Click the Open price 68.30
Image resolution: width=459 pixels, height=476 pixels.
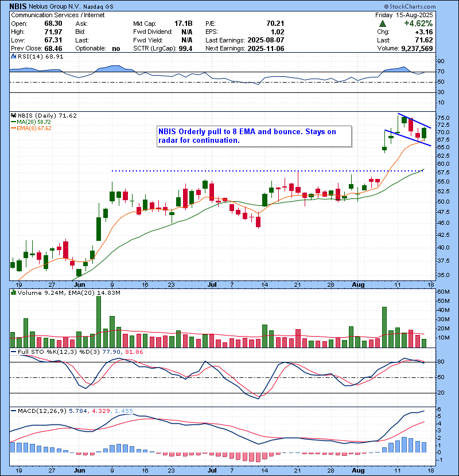tap(53, 24)
